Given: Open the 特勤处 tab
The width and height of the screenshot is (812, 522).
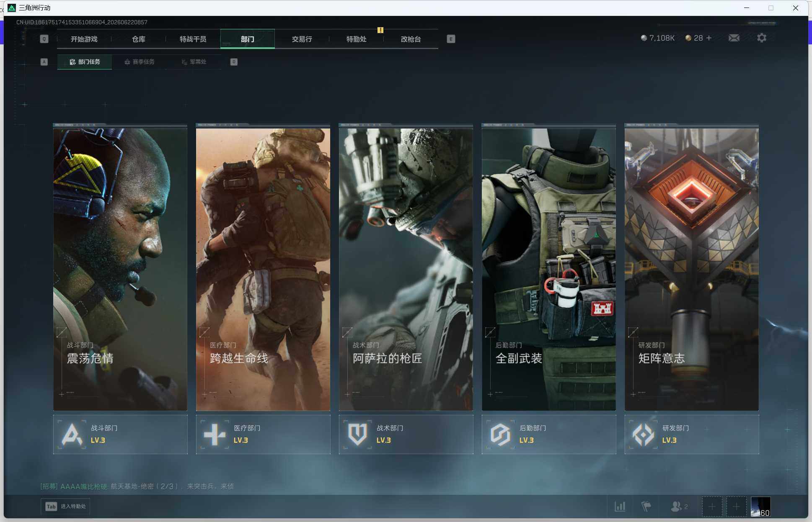Looking at the screenshot, I should (x=356, y=39).
